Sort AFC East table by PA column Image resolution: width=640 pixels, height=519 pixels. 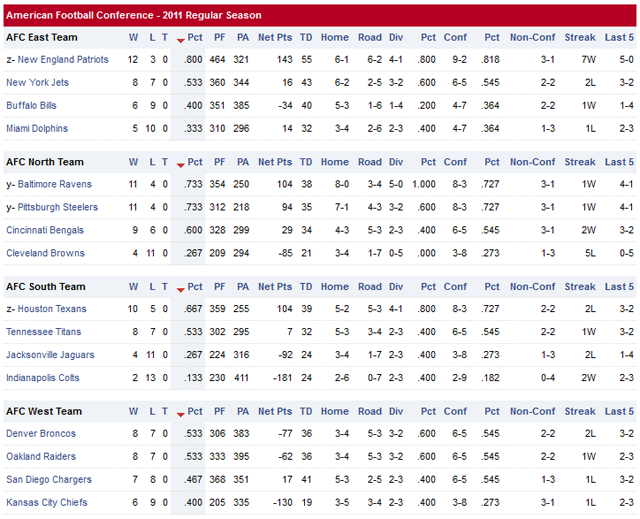(243, 38)
